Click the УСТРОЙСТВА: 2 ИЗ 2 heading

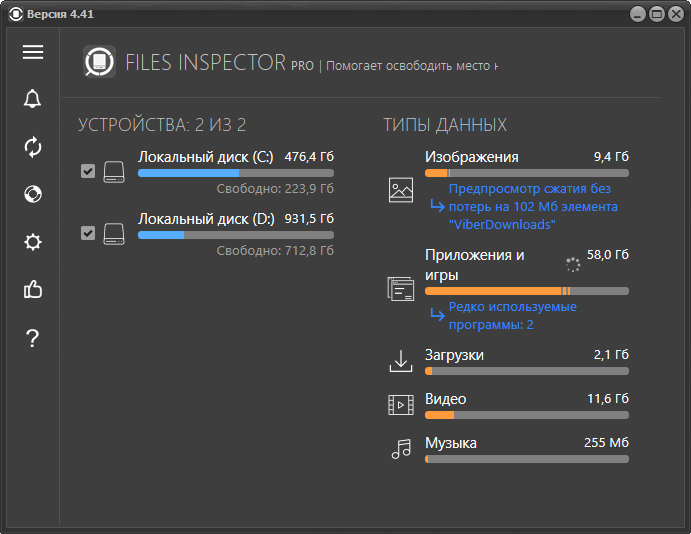[x=162, y=125]
